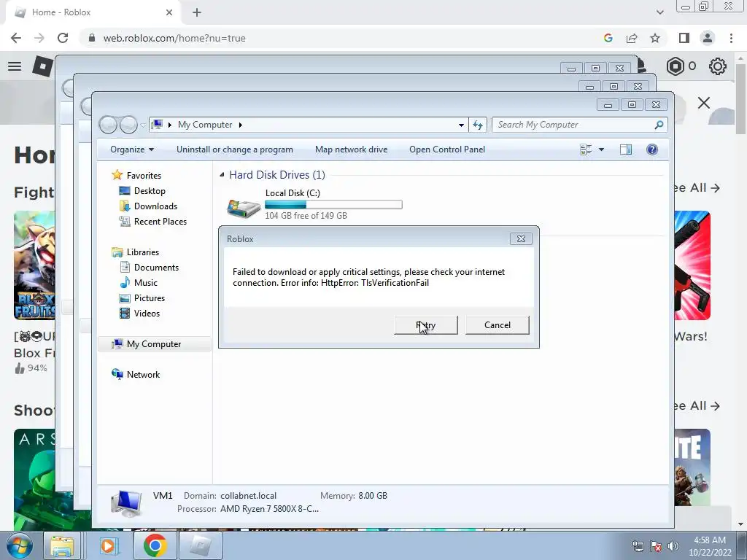
Task: Select Libraries in the navigation pane
Action: [142, 252]
